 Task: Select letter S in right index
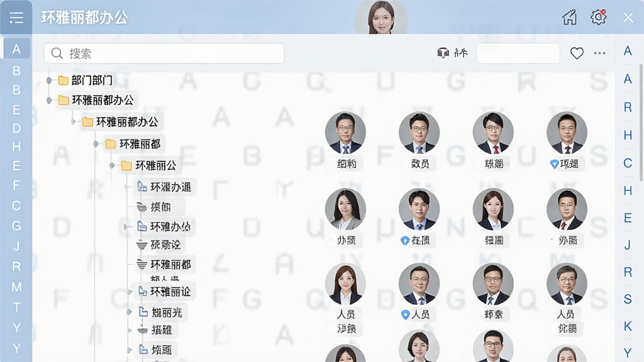[628, 299]
